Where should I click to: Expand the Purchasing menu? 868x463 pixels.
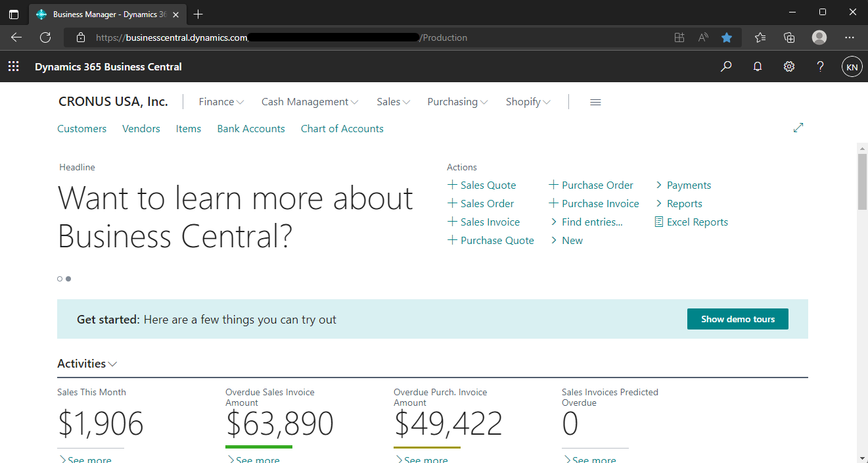click(x=458, y=102)
